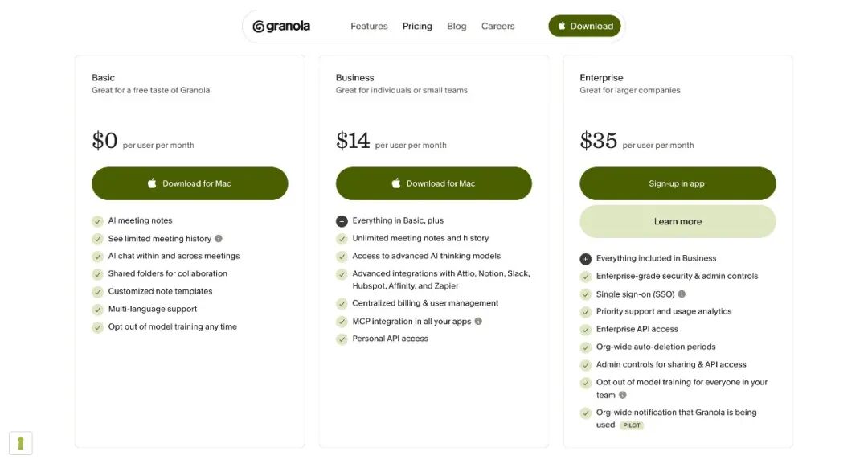868x464 pixels.
Task: Click plus icon beside Everything included in Business
Action: (x=586, y=259)
